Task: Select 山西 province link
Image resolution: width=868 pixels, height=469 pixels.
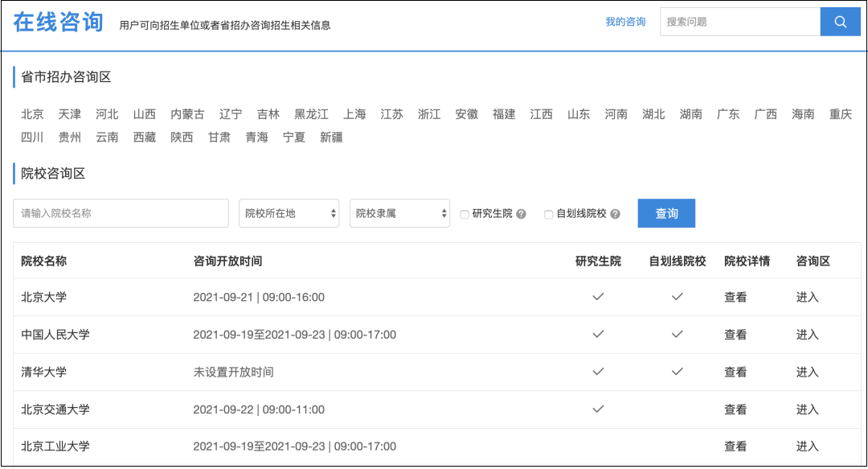Action: (x=145, y=114)
